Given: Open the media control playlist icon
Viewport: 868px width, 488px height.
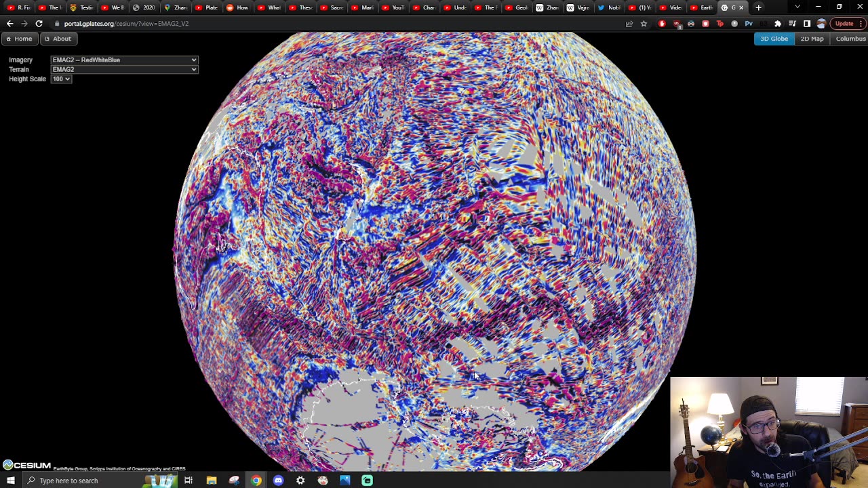Looking at the screenshot, I should tap(792, 24).
